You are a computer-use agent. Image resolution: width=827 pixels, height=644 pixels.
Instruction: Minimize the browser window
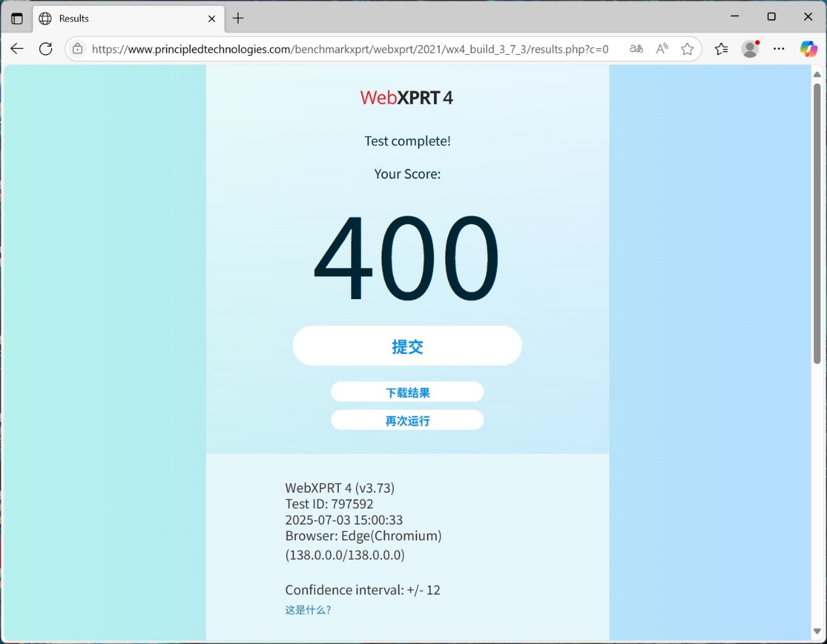(x=735, y=16)
